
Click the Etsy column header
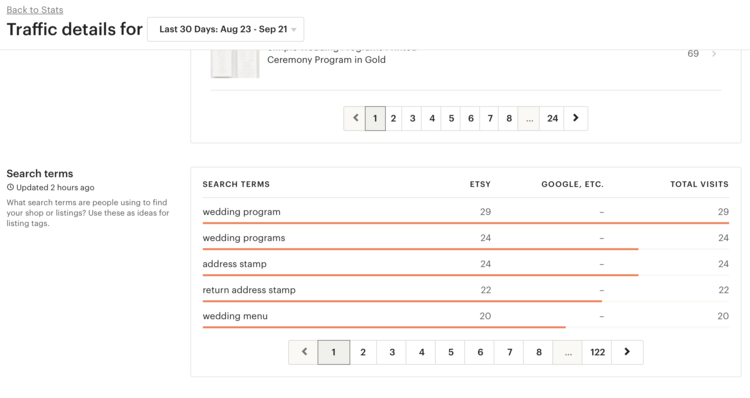480,184
